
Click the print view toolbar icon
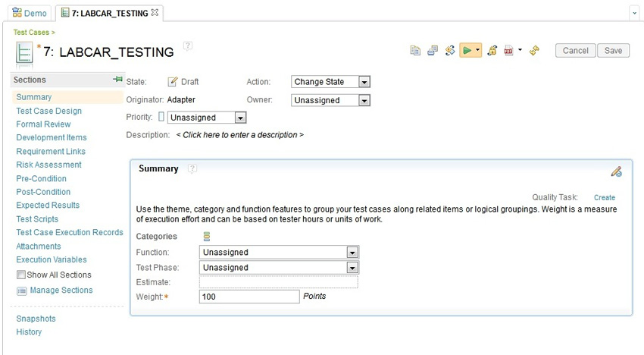click(433, 51)
